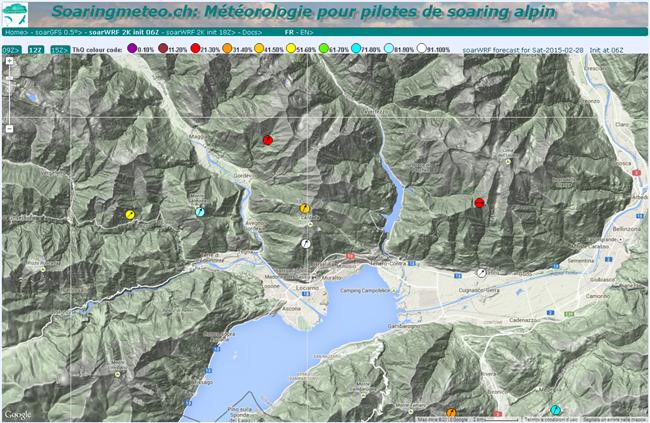The height and width of the screenshot is (423, 650).
Task: Click the map zoom slider track
Action: [x=9, y=95]
